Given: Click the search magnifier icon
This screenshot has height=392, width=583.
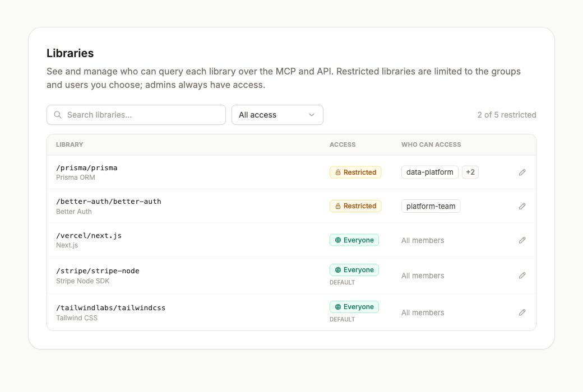Looking at the screenshot, I should pyautogui.click(x=58, y=115).
